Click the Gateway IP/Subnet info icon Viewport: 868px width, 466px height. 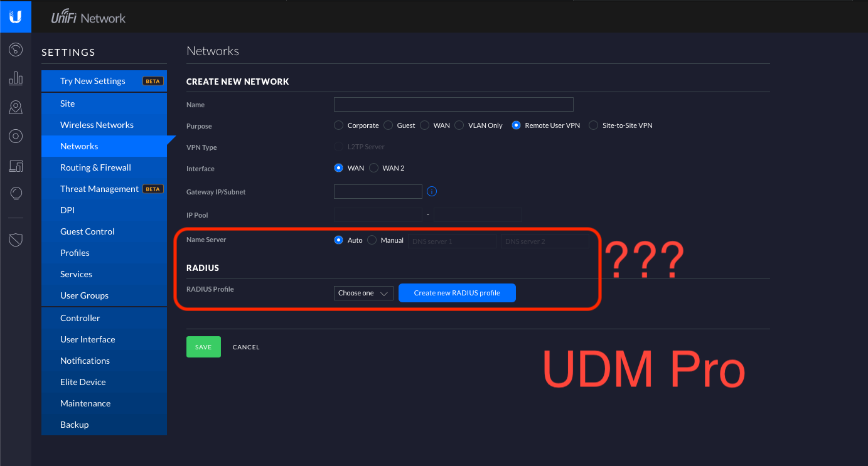pos(432,191)
